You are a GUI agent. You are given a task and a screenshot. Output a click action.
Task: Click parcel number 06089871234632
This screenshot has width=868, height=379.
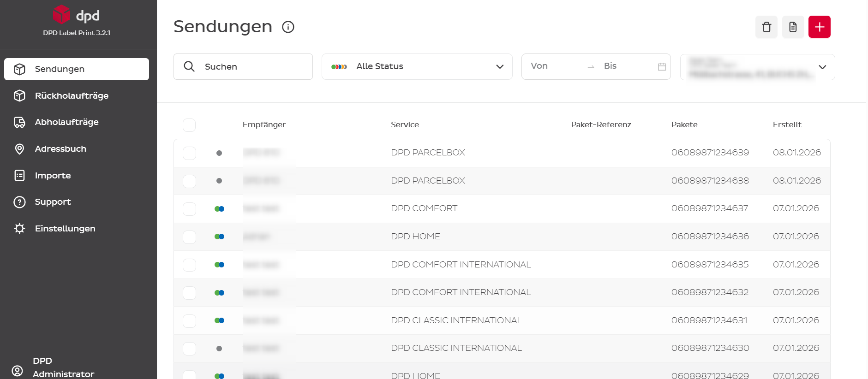[710, 292]
